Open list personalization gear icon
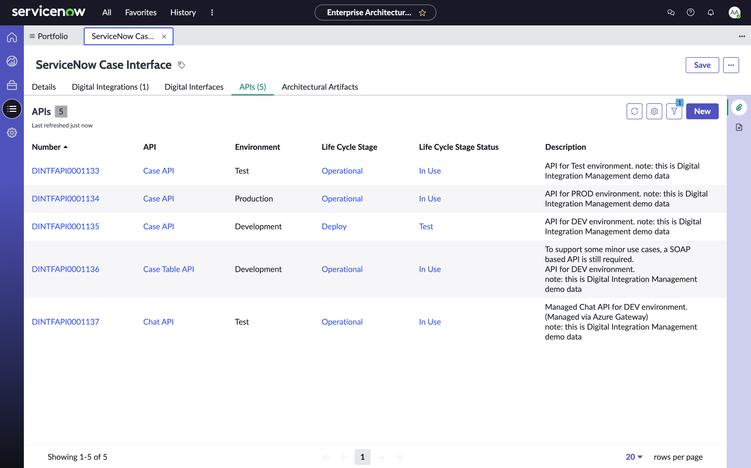The width and height of the screenshot is (751, 468). tap(654, 111)
